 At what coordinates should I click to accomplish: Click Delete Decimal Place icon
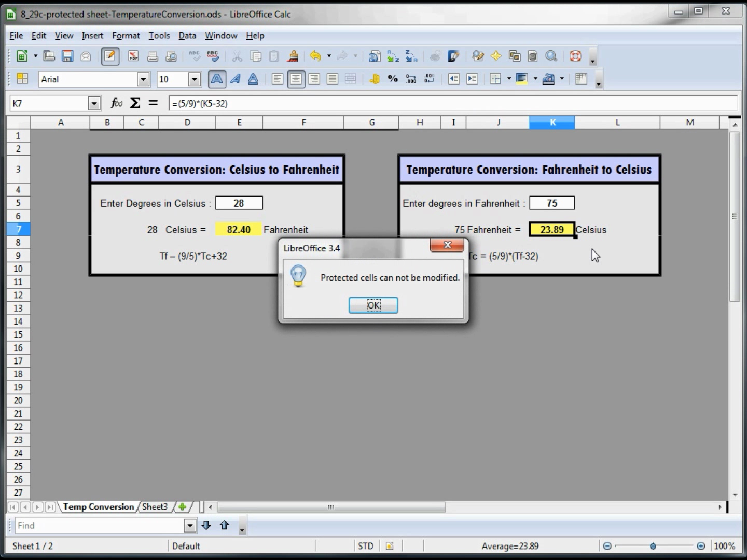point(430,79)
